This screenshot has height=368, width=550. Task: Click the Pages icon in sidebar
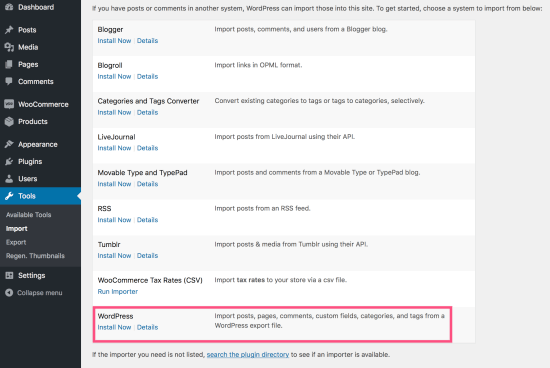pos(9,64)
